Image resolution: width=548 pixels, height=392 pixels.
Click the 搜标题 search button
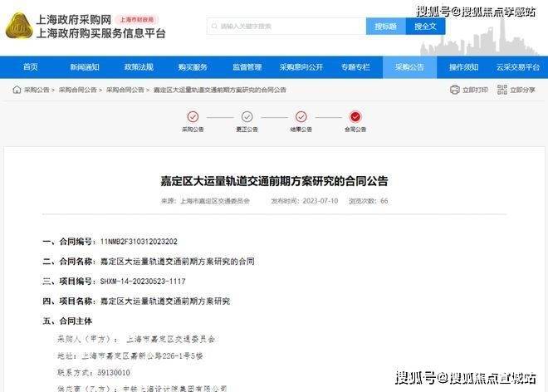[x=386, y=27]
